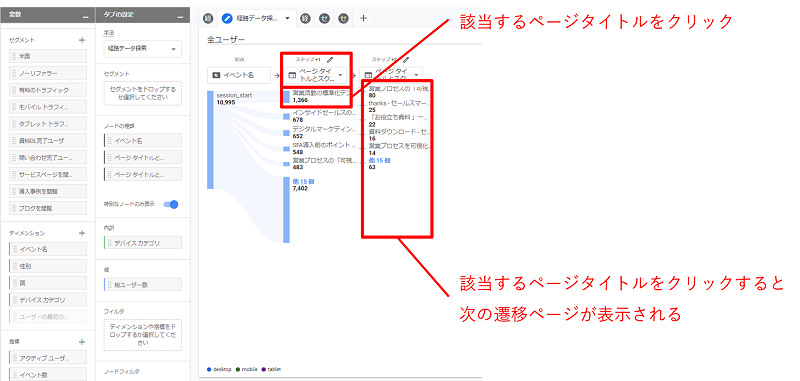Open the 手法 dropdown showing 経路データ探索
This screenshot has width=800, height=381.
pyautogui.click(x=142, y=49)
